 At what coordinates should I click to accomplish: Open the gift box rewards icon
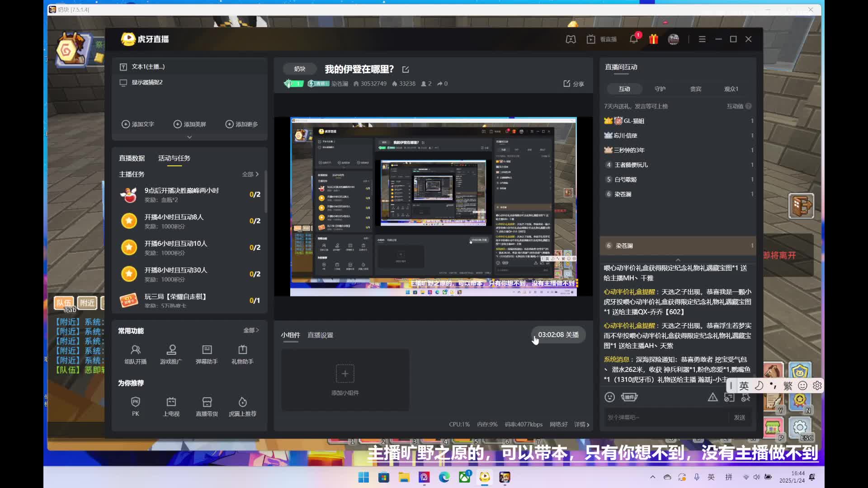(x=653, y=39)
